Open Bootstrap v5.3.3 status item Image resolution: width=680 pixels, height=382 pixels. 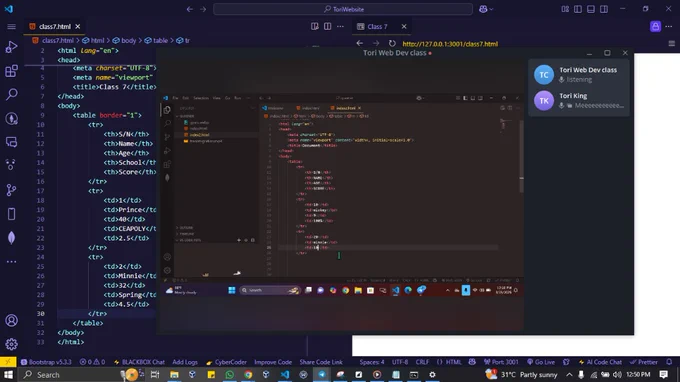(46, 362)
